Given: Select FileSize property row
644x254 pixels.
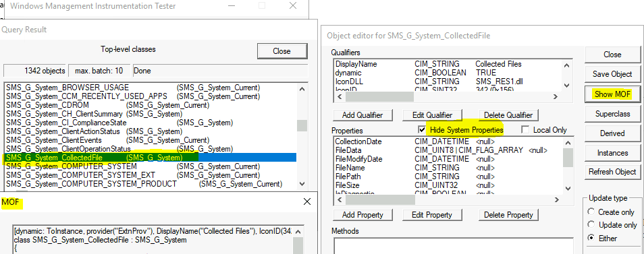Looking at the screenshot, I should click(448, 185).
